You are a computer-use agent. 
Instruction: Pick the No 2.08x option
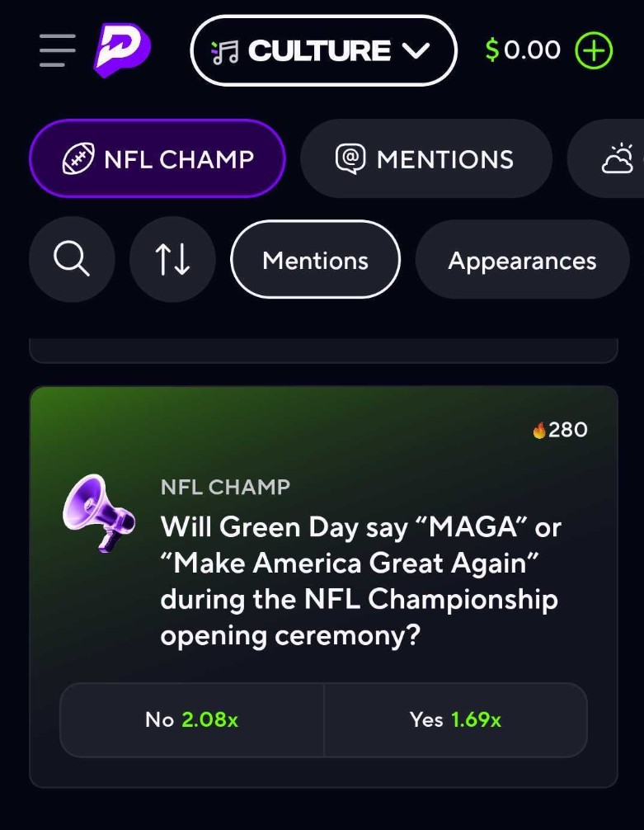coord(191,719)
